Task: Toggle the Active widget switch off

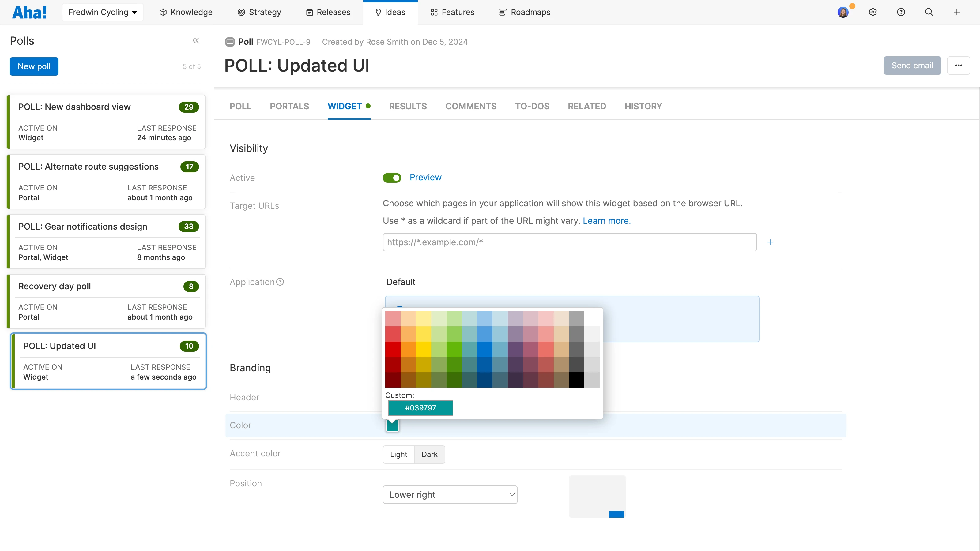Action: tap(392, 178)
